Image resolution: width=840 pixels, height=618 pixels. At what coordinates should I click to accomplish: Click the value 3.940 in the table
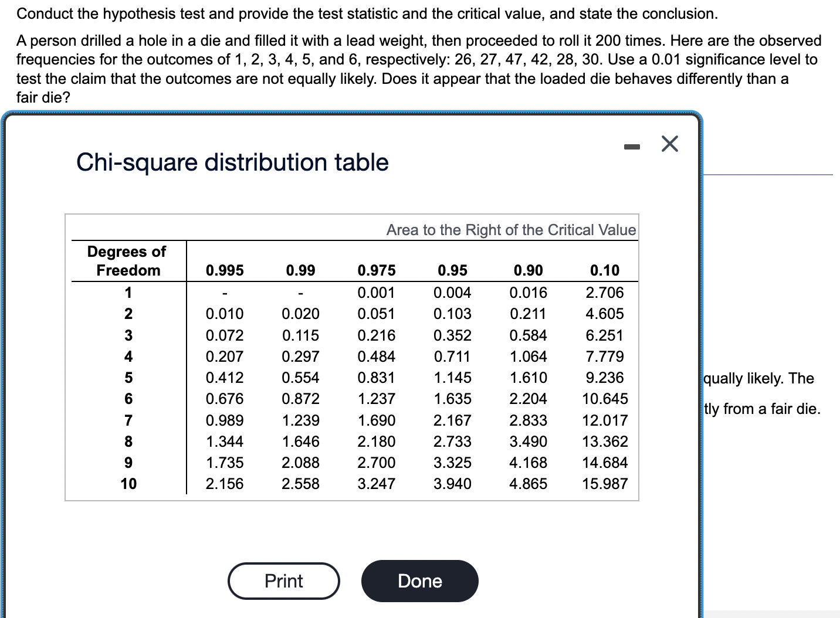pos(452,484)
